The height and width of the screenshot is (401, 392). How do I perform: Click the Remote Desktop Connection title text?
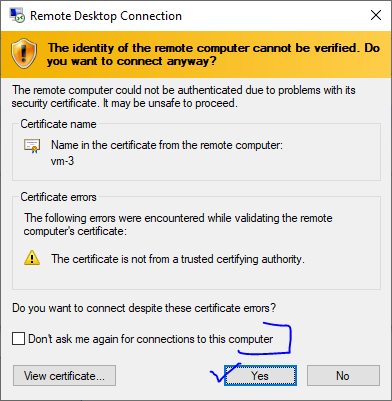[106, 16]
